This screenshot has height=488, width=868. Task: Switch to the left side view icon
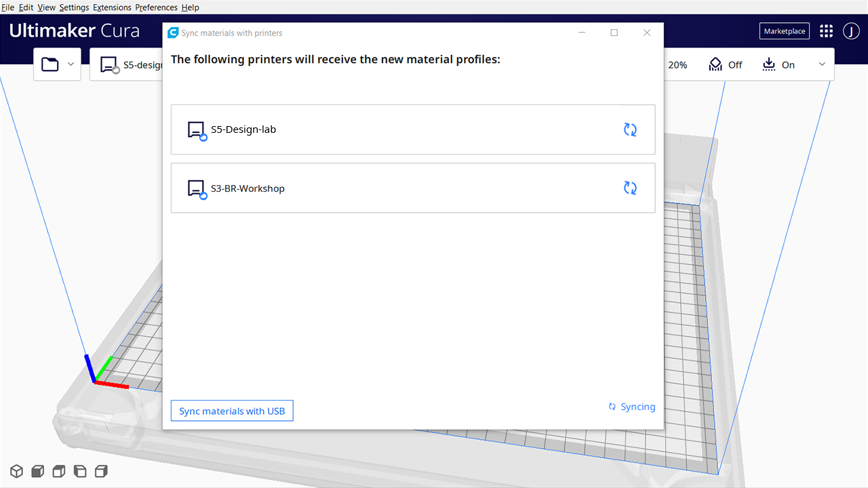pos(80,471)
